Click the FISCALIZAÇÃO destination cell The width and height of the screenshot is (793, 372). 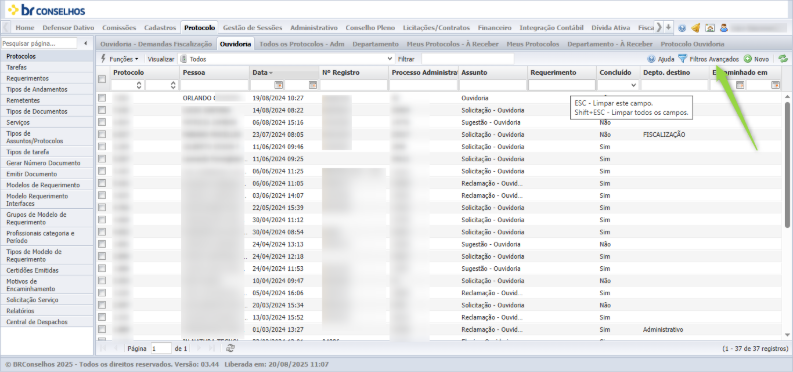click(664, 134)
